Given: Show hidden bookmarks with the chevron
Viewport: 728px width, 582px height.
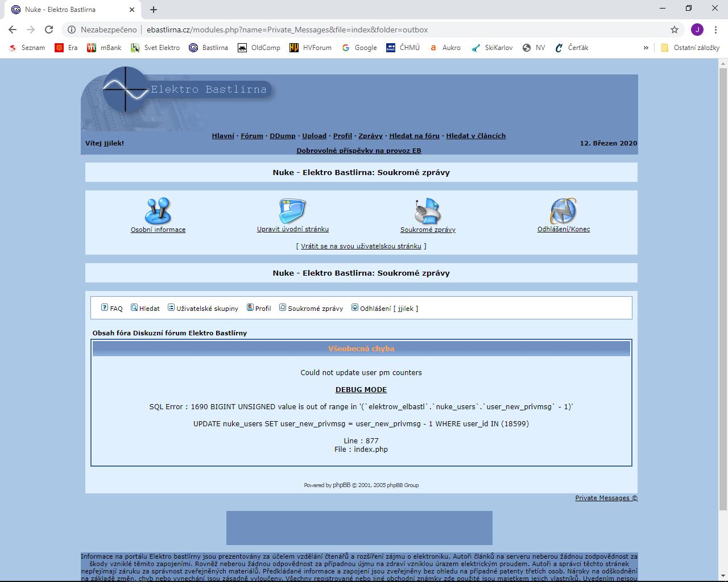Looking at the screenshot, I should coord(646,48).
